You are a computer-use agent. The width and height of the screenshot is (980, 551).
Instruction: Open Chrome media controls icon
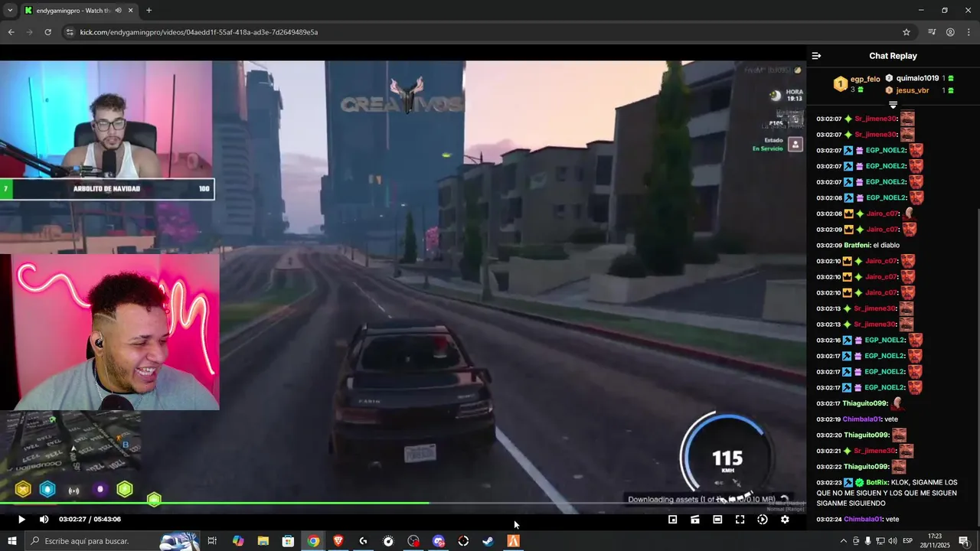[932, 32]
